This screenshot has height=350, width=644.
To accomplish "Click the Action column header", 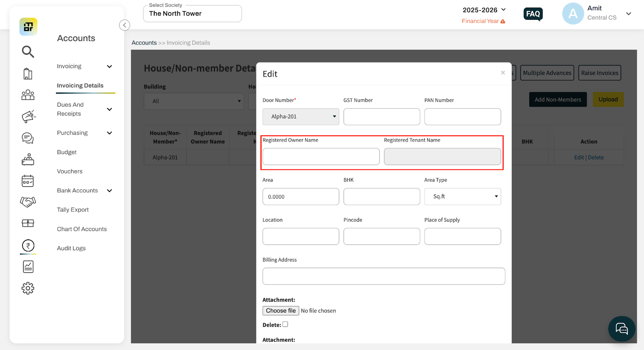I will 589,142.
